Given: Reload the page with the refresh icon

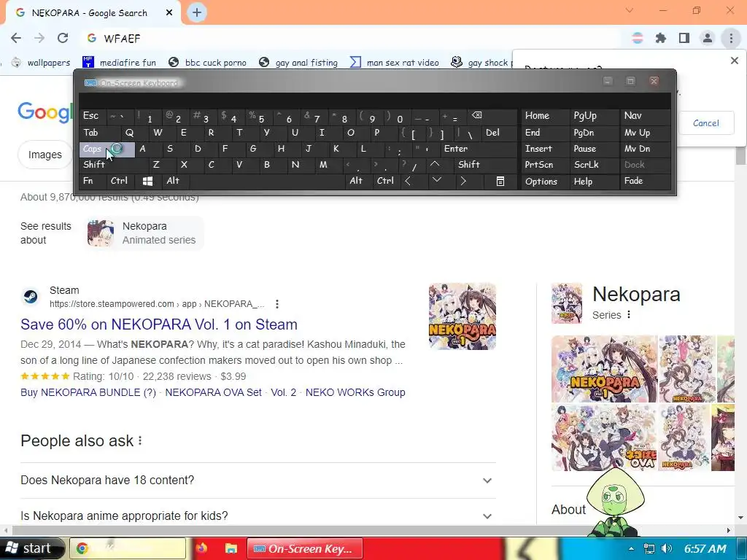Looking at the screenshot, I should [63, 38].
